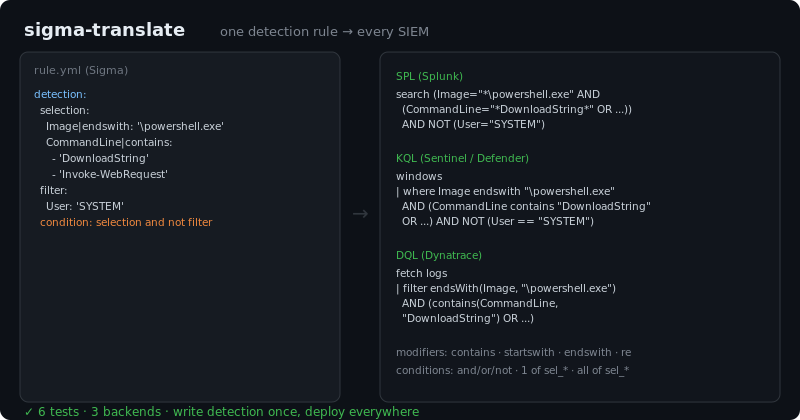The height and width of the screenshot is (420, 800).
Task: Select the 'Invoke-WebRequest' list entry
Action: point(110,175)
